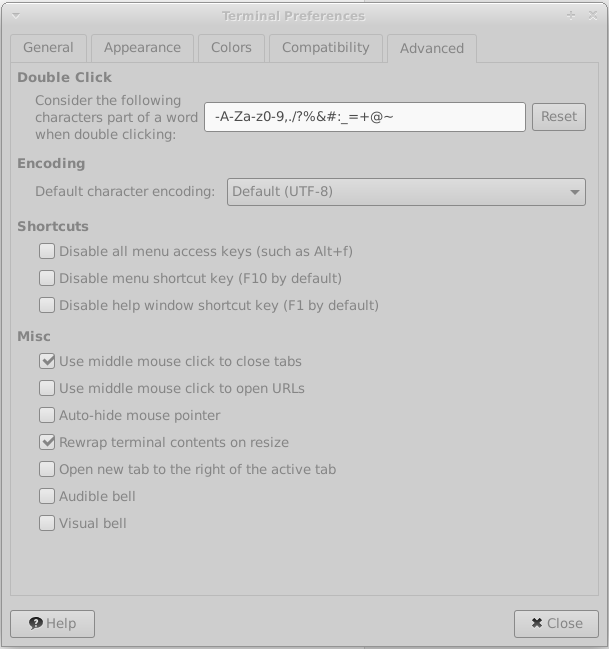Screen dimensions: 609x649
Task: Check Disable menu shortcut key F10
Action: (47, 279)
